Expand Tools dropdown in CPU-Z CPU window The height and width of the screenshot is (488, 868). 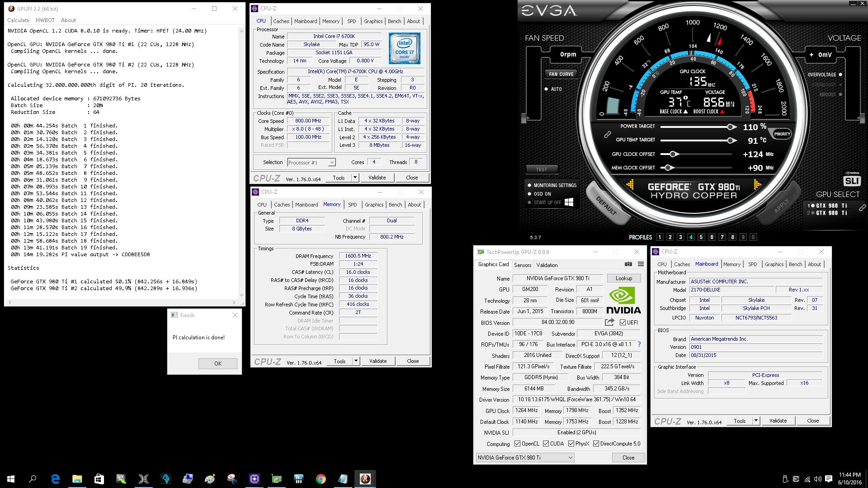[355, 178]
